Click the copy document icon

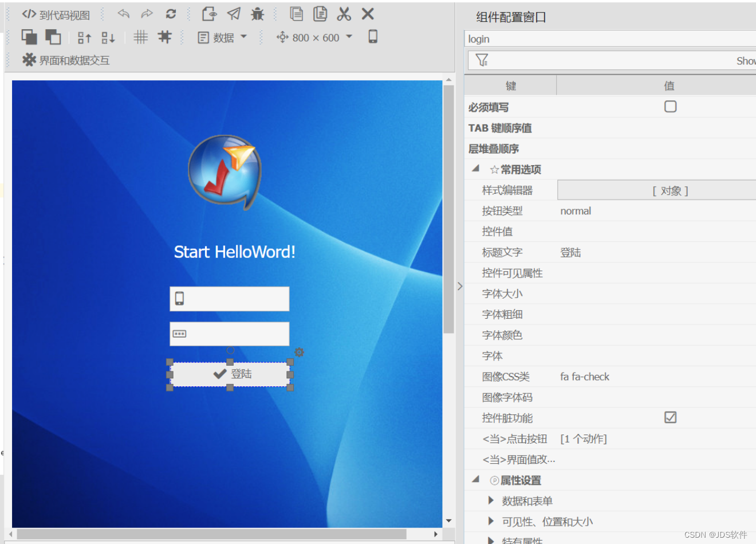pos(297,14)
